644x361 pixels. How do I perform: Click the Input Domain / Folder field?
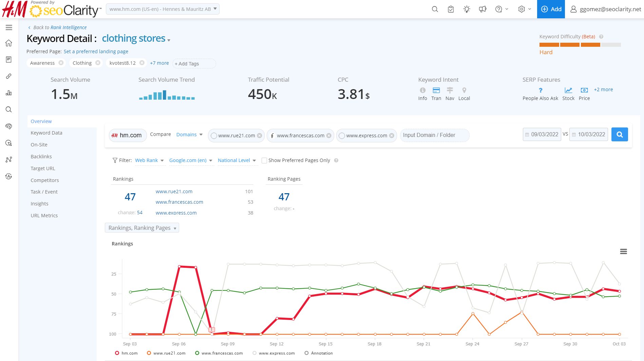(x=434, y=135)
